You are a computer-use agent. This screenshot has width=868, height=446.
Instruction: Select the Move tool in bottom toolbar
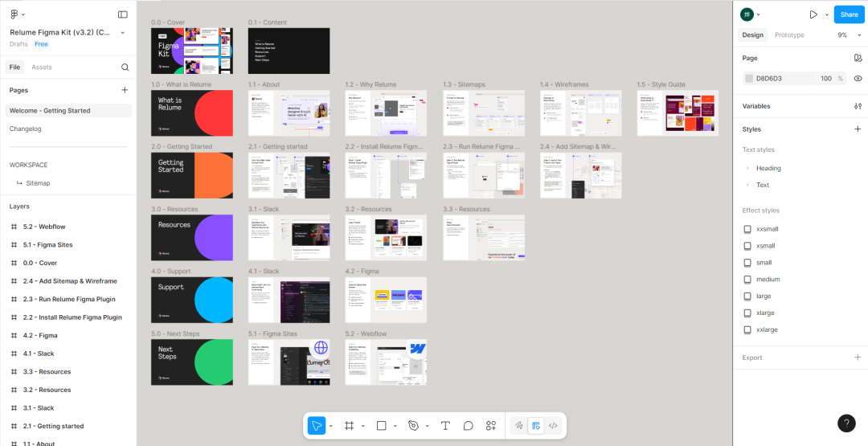coord(317,426)
